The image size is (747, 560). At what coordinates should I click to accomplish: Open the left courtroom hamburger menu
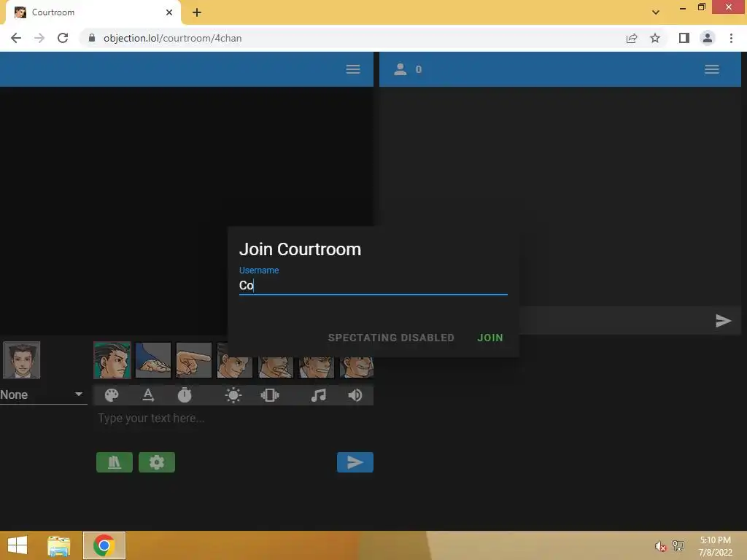click(353, 69)
